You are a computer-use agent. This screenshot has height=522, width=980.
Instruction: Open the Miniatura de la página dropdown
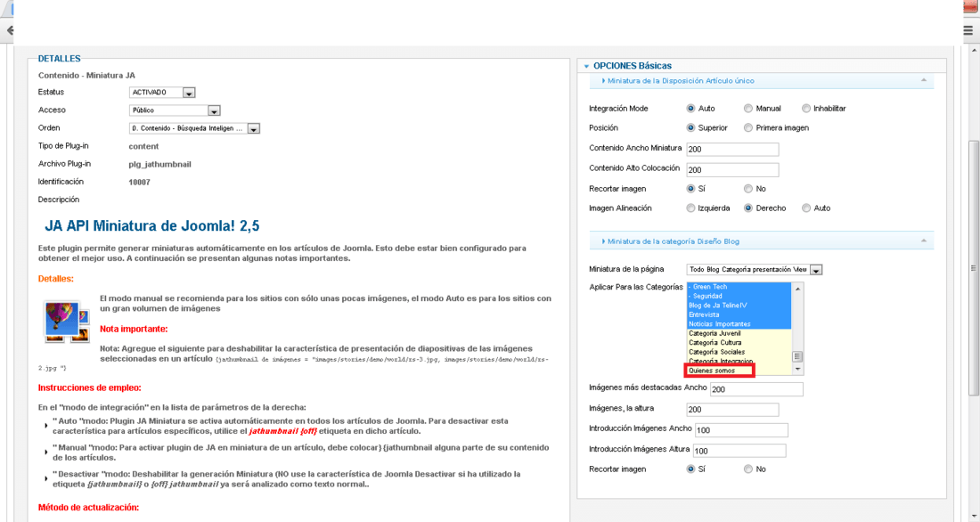[x=755, y=269]
